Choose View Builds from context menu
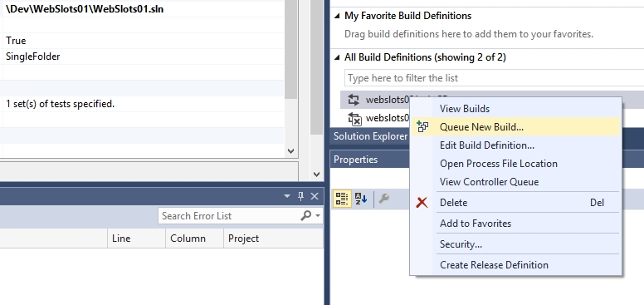644x305 pixels. (x=465, y=109)
